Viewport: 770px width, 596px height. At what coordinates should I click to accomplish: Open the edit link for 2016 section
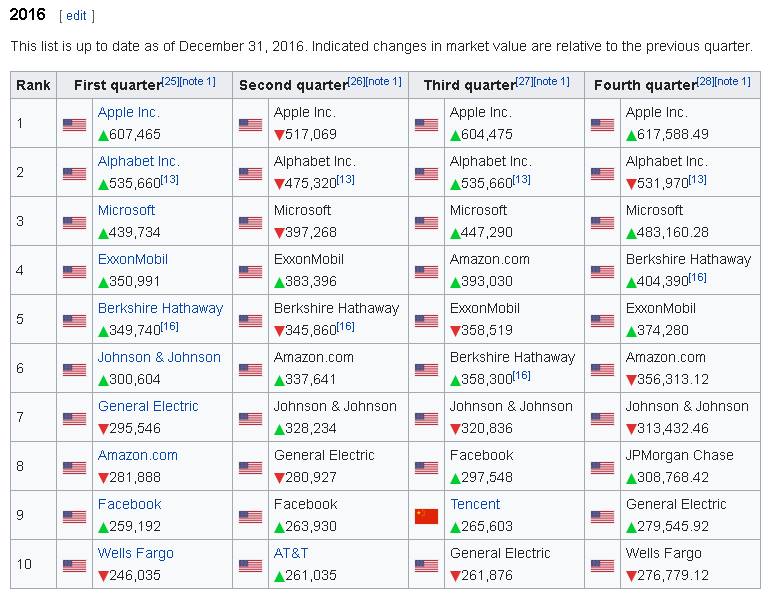pos(77,16)
